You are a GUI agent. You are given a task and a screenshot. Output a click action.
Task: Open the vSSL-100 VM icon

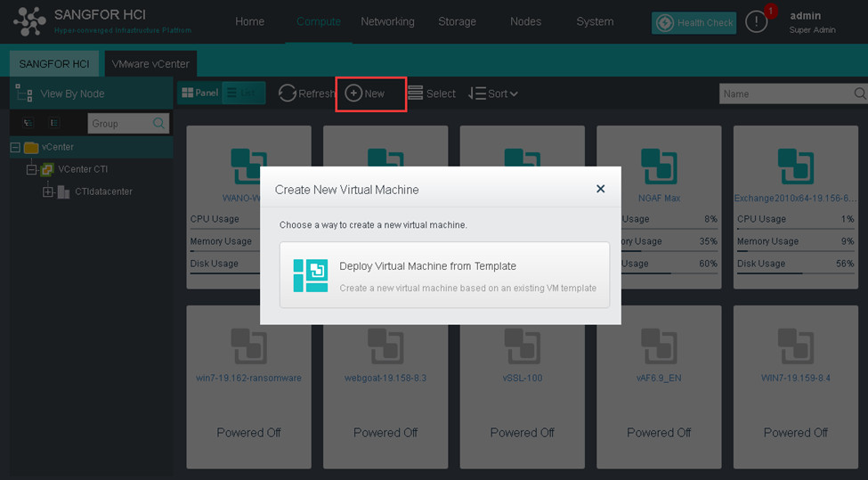[522, 346]
